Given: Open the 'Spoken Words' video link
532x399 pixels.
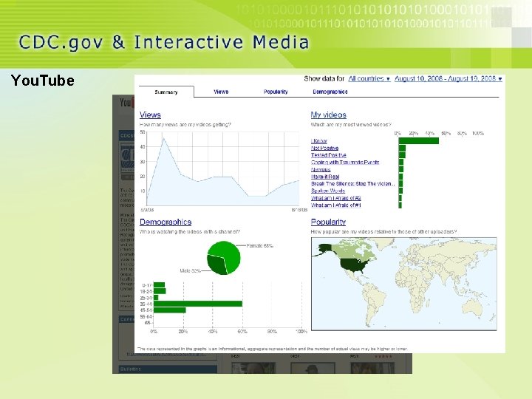Looking at the screenshot, I should 328,191.
